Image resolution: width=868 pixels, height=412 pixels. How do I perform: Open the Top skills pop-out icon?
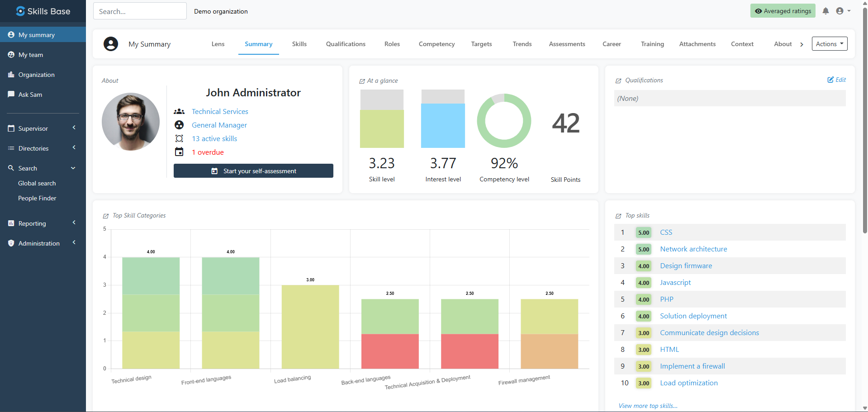[x=618, y=216]
